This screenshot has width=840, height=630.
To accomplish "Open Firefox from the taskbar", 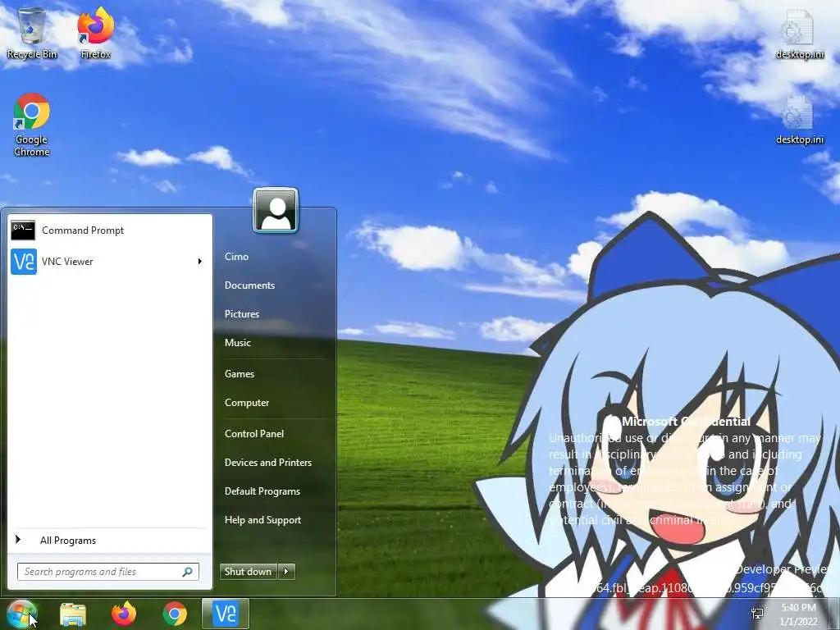I will point(124,614).
